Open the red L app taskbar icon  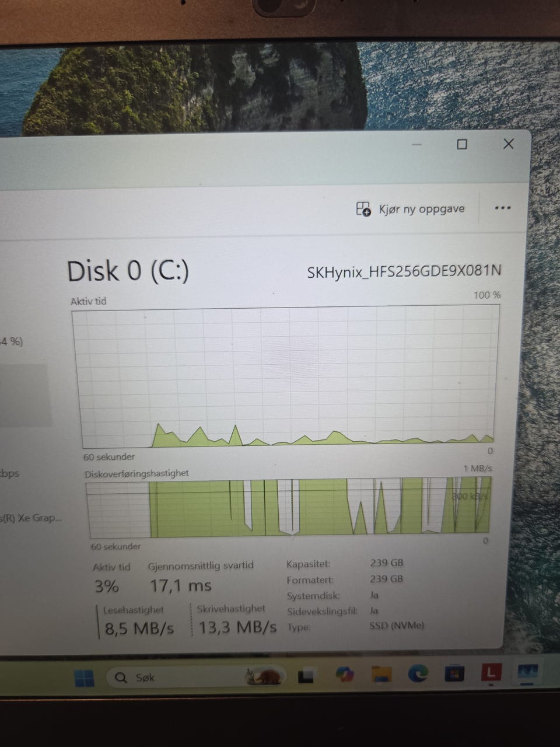(491, 672)
